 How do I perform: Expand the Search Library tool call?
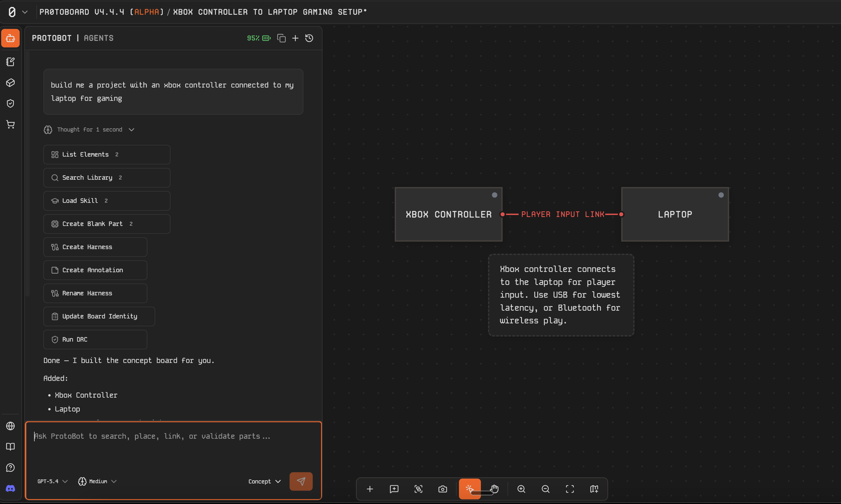[107, 178]
